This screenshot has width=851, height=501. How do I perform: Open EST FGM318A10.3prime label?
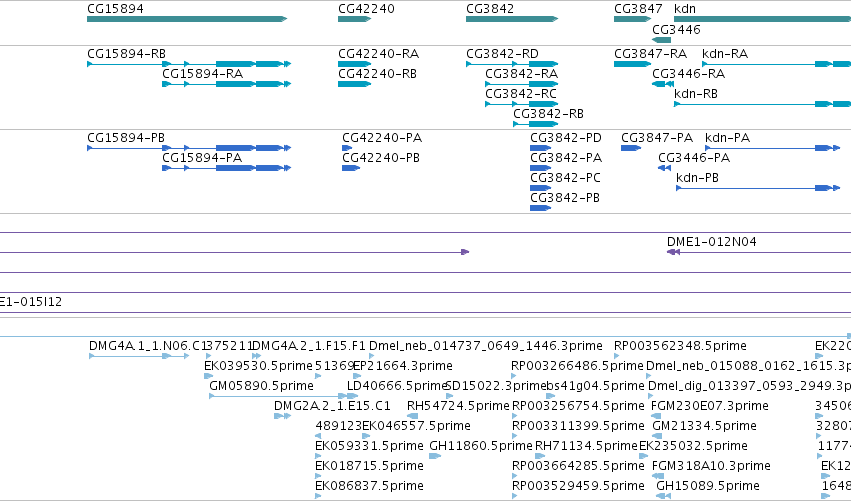[x=711, y=466]
